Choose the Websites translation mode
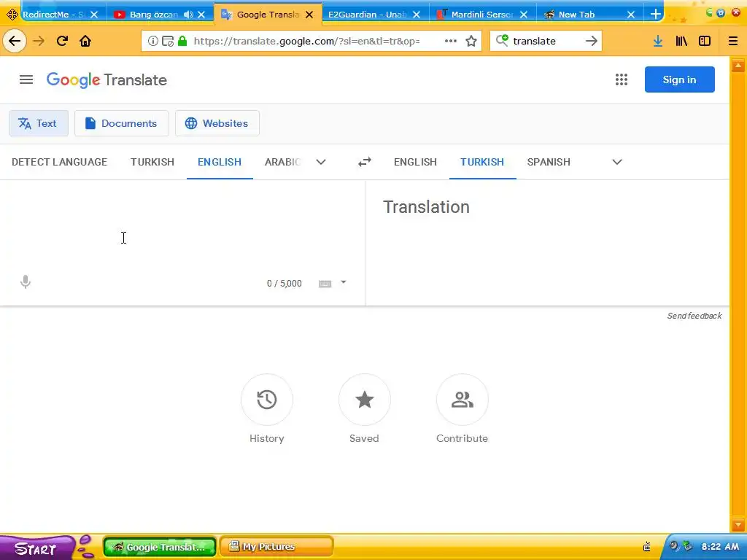The width and height of the screenshot is (747, 560). (217, 123)
